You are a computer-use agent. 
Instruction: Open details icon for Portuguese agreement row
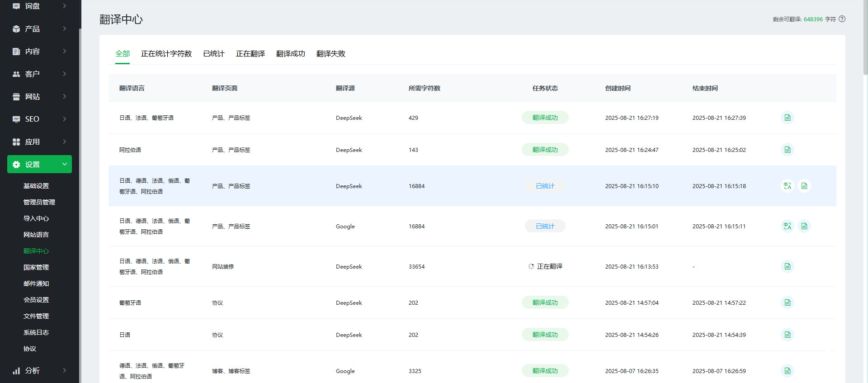(x=788, y=303)
